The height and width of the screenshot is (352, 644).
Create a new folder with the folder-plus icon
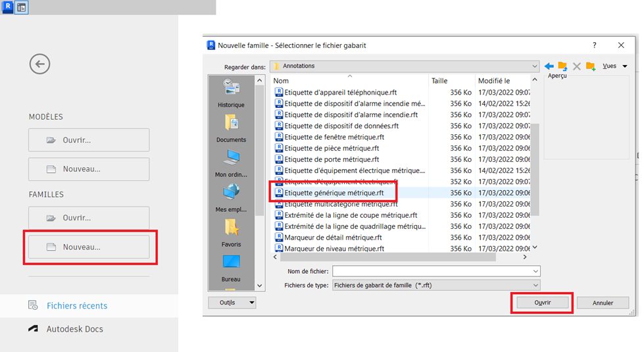tap(591, 66)
